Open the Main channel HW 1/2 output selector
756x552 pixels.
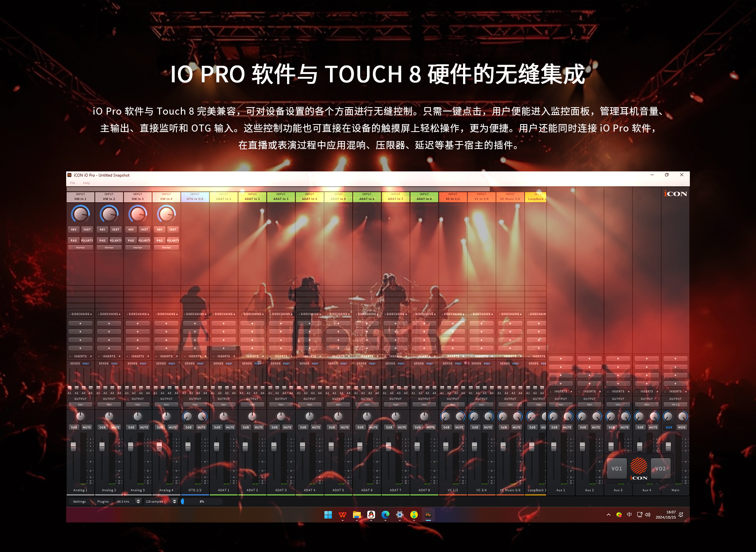(x=675, y=405)
